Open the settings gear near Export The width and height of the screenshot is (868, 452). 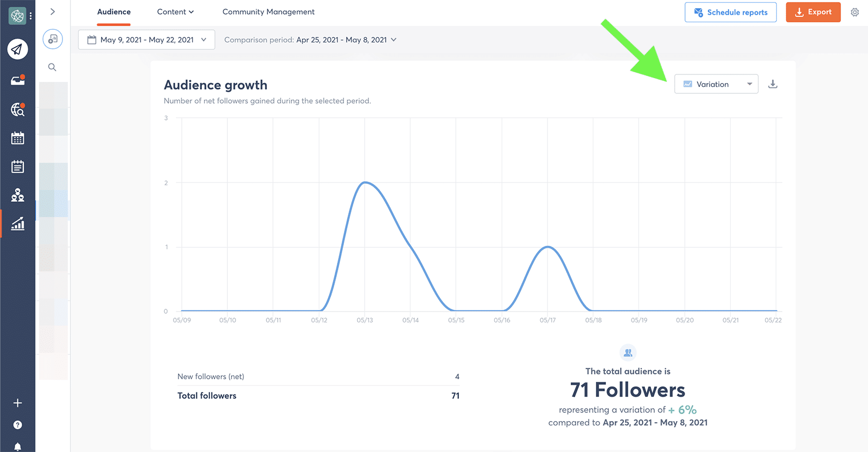854,11
